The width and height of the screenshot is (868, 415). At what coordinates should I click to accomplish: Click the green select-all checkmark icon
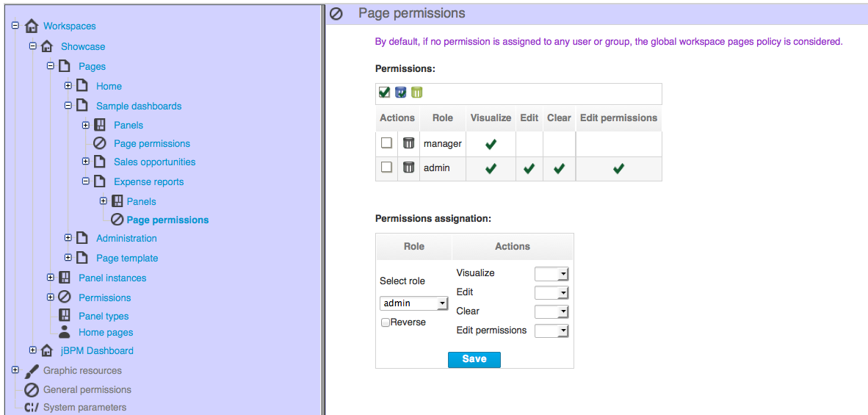tap(385, 93)
